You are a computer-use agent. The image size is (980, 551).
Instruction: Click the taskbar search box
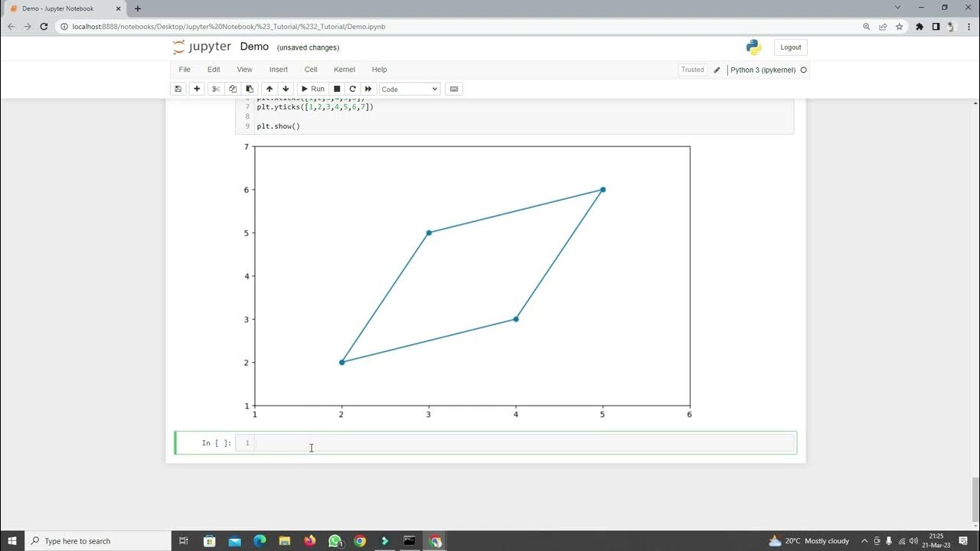click(x=98, y=541)
